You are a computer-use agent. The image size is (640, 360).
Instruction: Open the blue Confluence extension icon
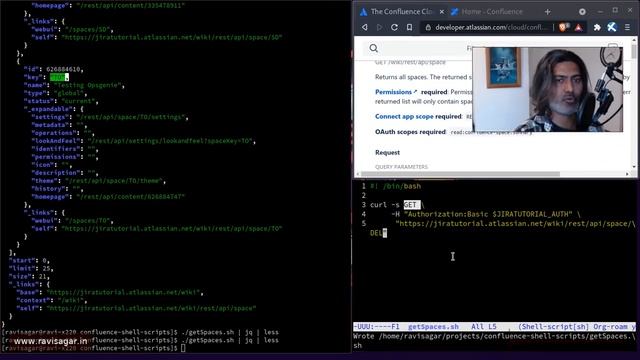[611, 27]
